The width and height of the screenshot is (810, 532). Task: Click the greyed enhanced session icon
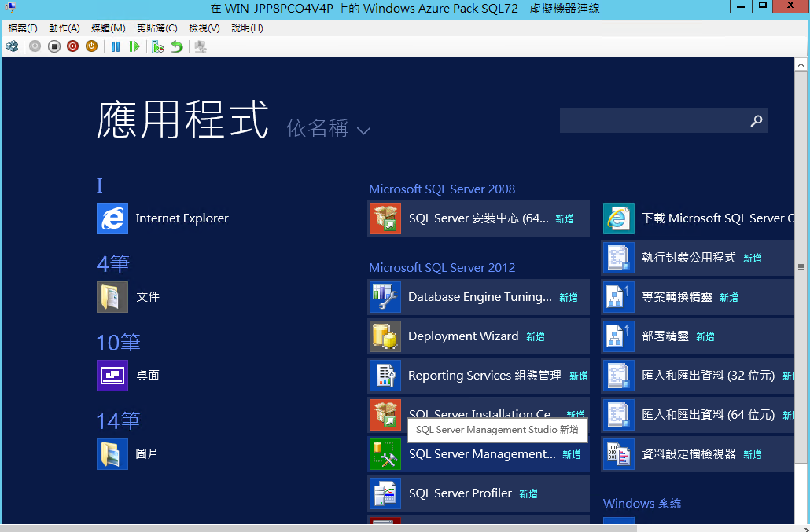click(201, 46)
